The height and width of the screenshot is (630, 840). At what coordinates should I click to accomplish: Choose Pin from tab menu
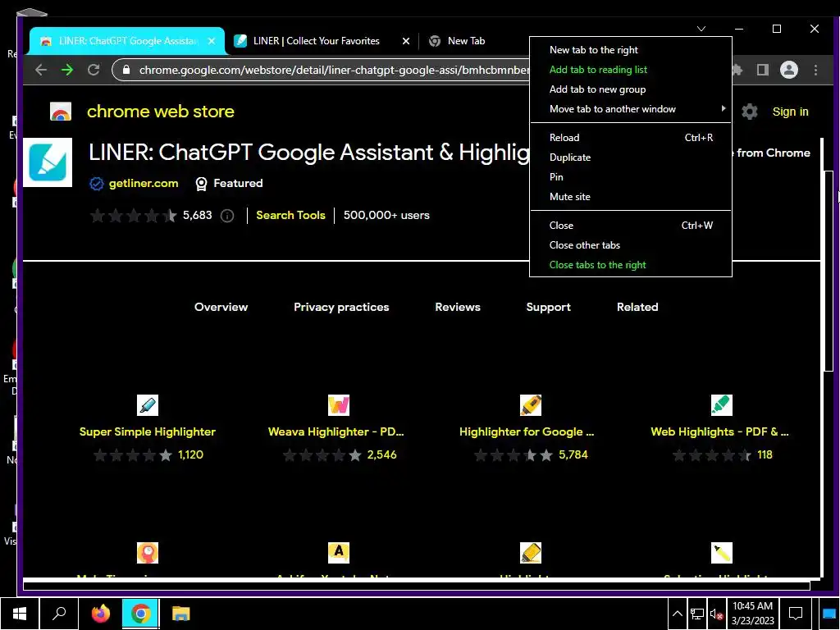tap(631, 177)
